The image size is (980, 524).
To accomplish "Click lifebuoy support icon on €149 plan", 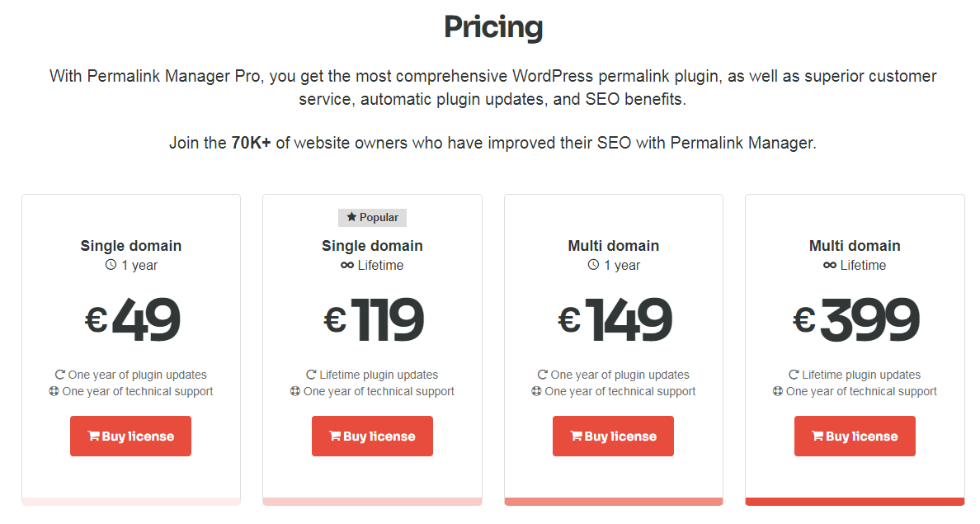I will pyautogui.click(x=536, y=392).
